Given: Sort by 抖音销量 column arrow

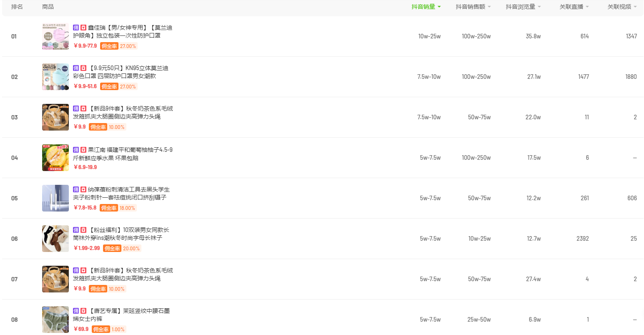Looking at the screenshot, I should click(439, 7).
